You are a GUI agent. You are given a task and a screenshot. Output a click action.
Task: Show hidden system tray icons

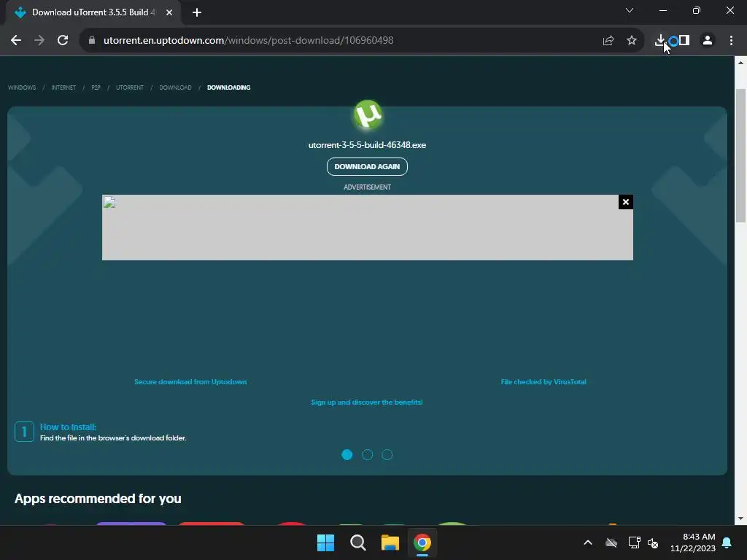(588, 542)
